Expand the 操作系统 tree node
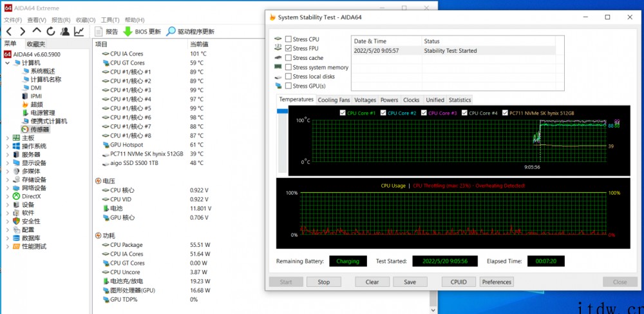The width and height of the screenshot is (644, 314). click(x=7, y=146)
